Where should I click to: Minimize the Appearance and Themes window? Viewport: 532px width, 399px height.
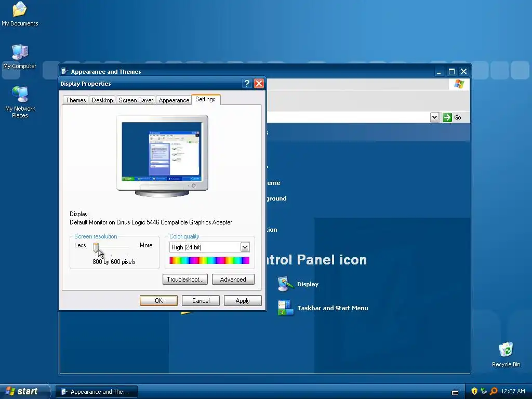438,72
